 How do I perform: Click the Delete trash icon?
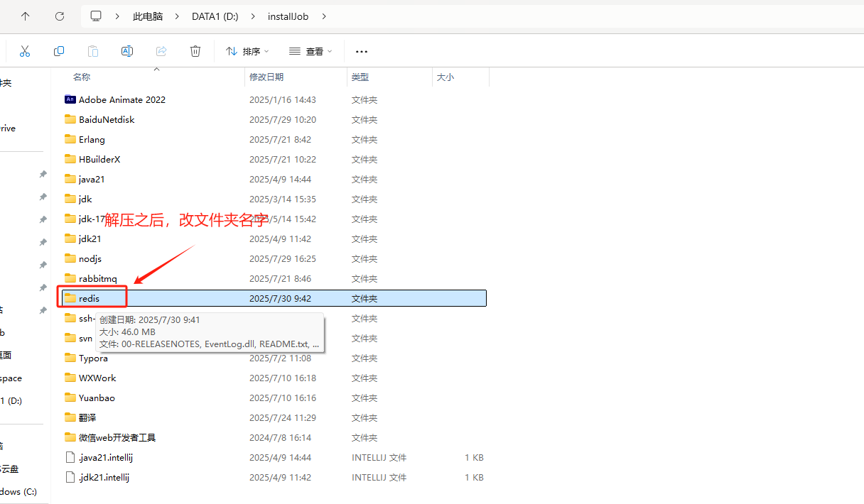[x=195, y=51]
